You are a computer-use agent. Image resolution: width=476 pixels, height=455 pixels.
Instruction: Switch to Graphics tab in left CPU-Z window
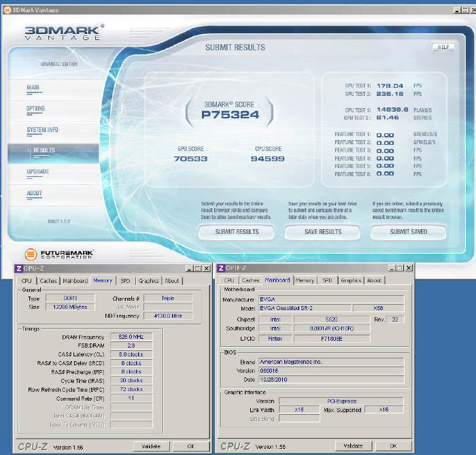[x=148, y=281]
